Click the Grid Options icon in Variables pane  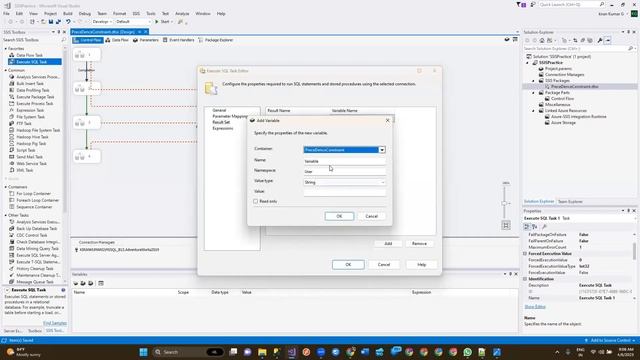pos(101,283)
